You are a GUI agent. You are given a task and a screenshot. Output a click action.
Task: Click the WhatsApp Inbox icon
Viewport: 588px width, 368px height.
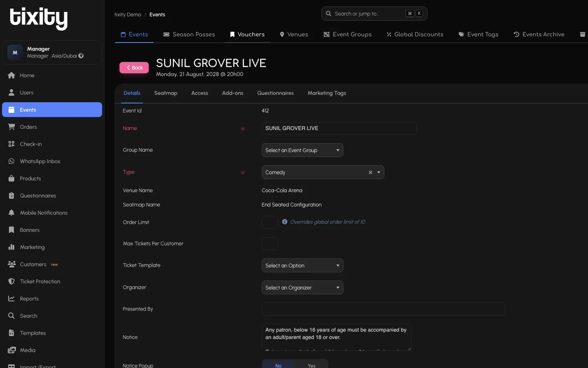click(11, 161)
